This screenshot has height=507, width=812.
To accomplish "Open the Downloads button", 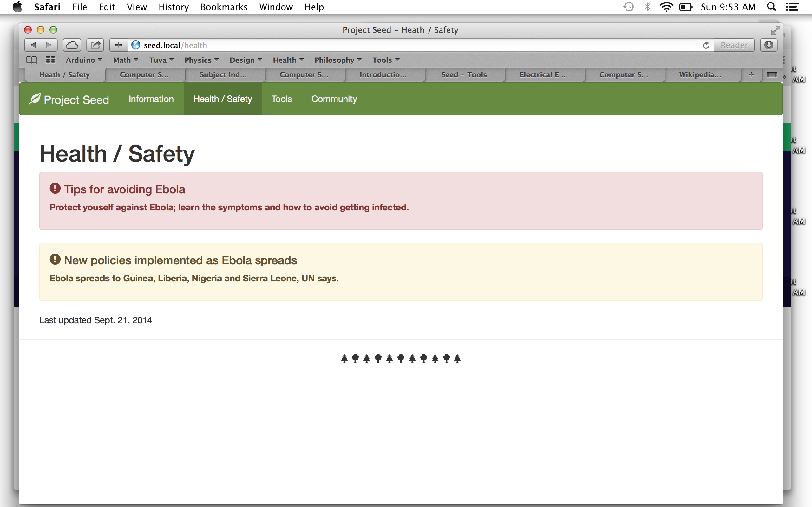I will pos(768,45).
